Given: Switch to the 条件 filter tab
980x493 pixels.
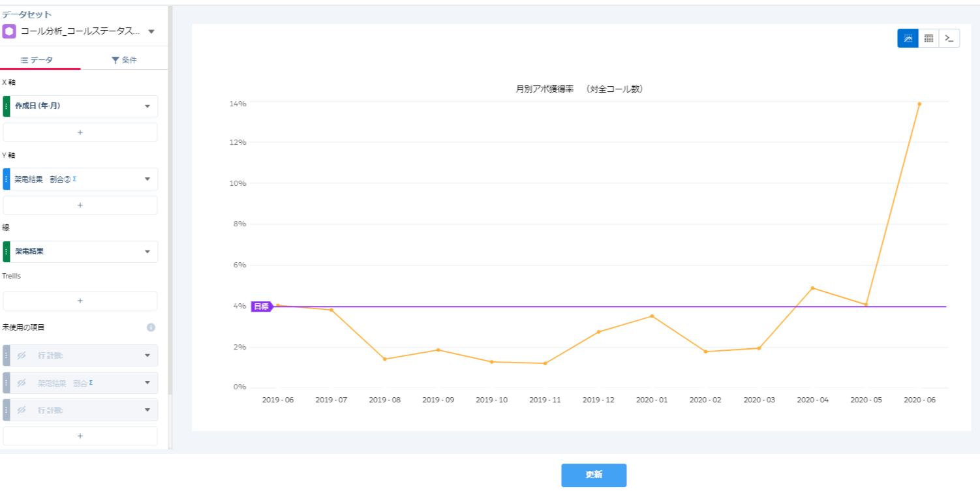Looking at the screenshot, I should pyautogui.click(x=124, y=60).
